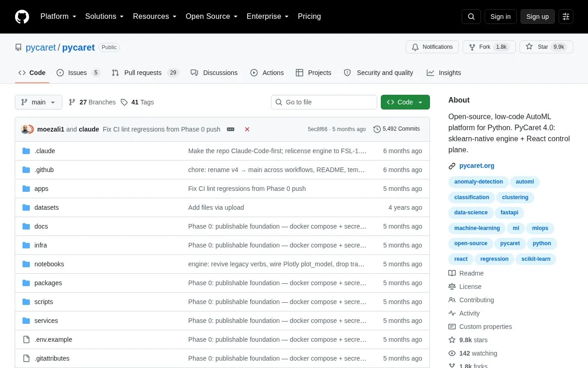Open the Insights tab
Image resolution: width=588 pixels, height=368 pixels.
tap(444, 73)
